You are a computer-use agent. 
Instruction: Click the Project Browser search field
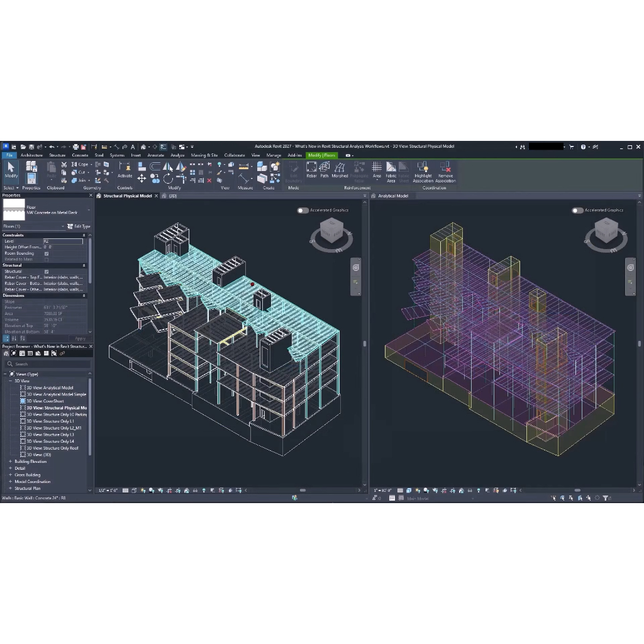(48, 364)
